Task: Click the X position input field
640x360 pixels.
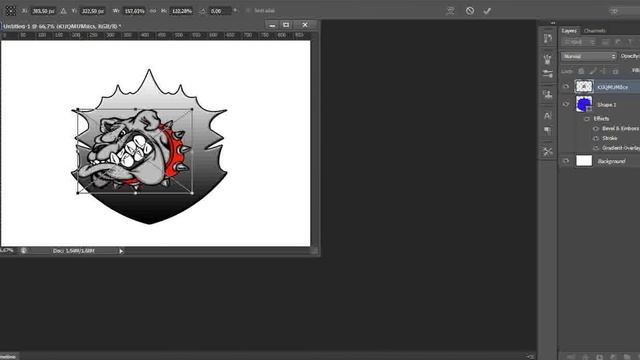Action: pyautogui.click(x=43, y=11)
